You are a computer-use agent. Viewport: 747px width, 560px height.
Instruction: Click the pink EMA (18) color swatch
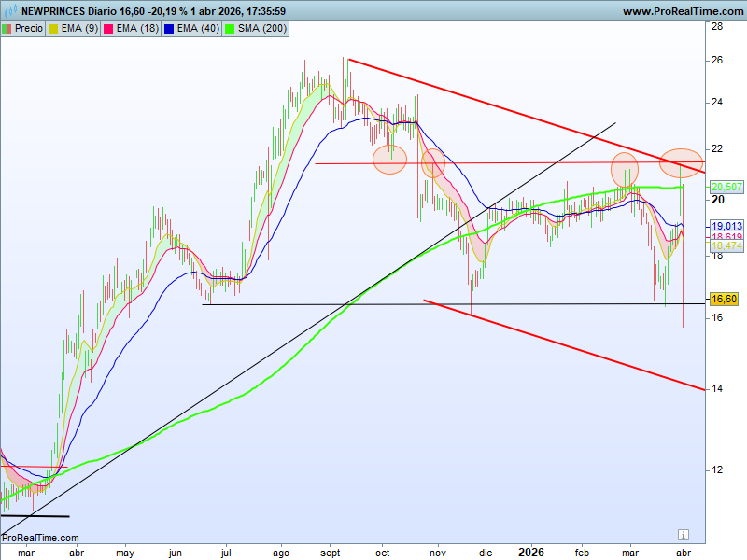(108, 29)
